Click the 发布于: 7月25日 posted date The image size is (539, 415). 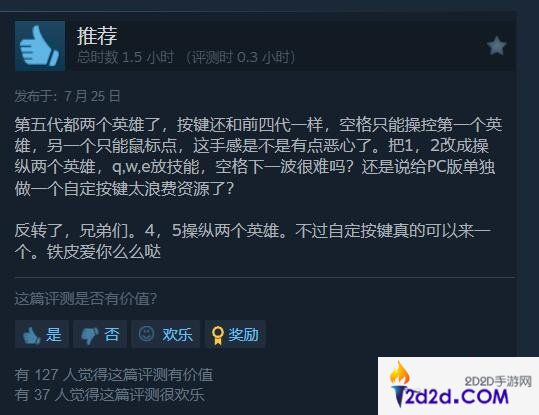pos(67,96)
